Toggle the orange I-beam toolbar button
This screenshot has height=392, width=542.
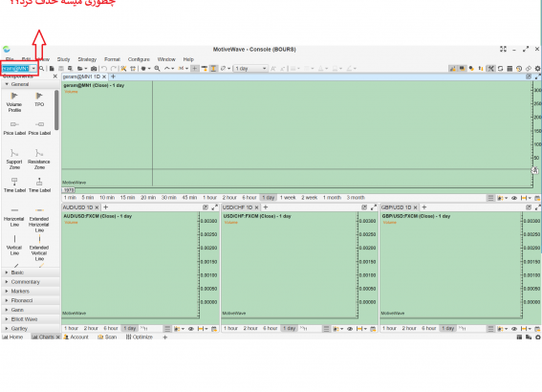pyautogui.click(x=213, y=69)
